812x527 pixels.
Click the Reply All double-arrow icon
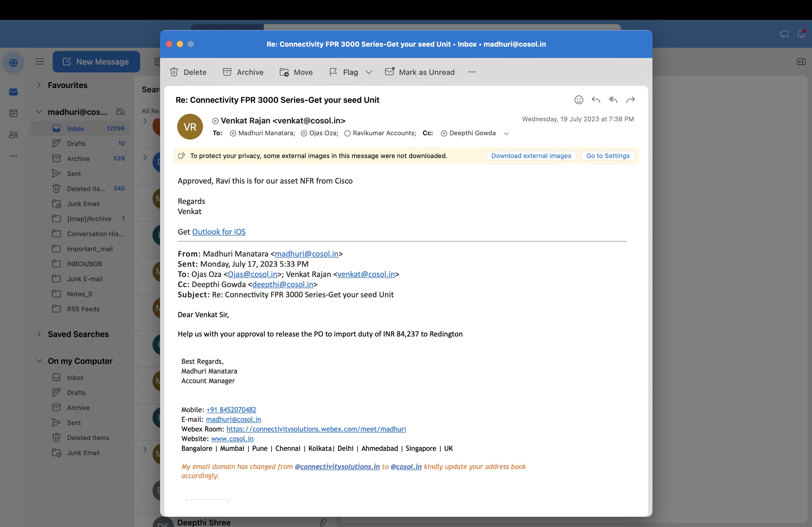613,100
